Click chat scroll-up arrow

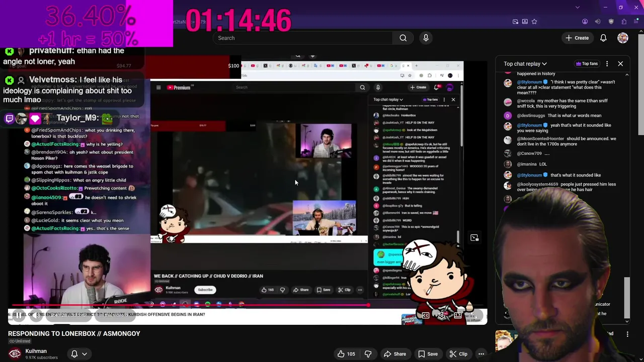tap(627, 74)
